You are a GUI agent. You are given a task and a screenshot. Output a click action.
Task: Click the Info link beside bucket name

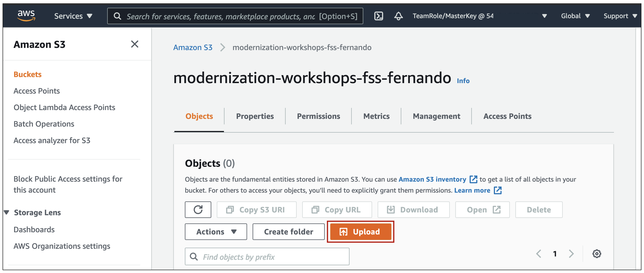point(463,81)
